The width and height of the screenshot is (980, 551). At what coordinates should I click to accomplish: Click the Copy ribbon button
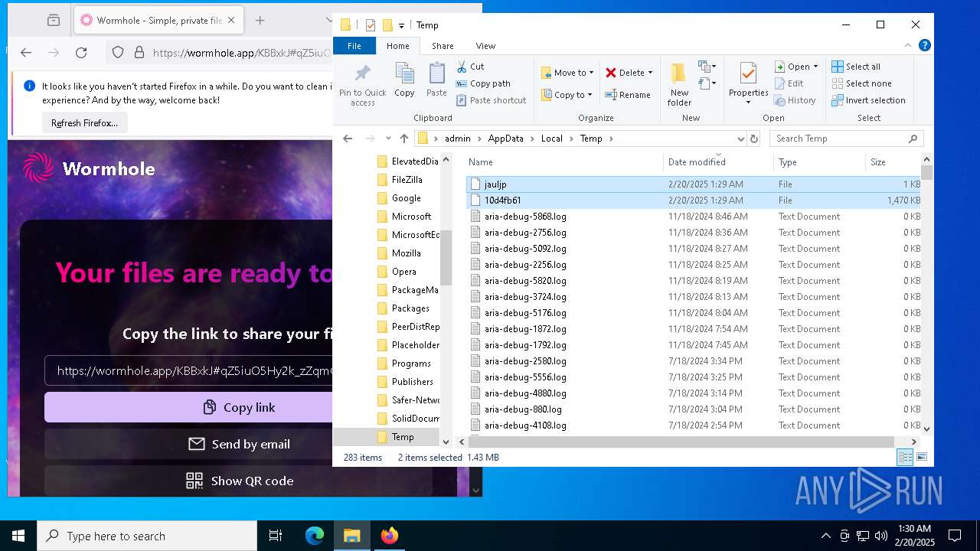[x=404, y=80]
